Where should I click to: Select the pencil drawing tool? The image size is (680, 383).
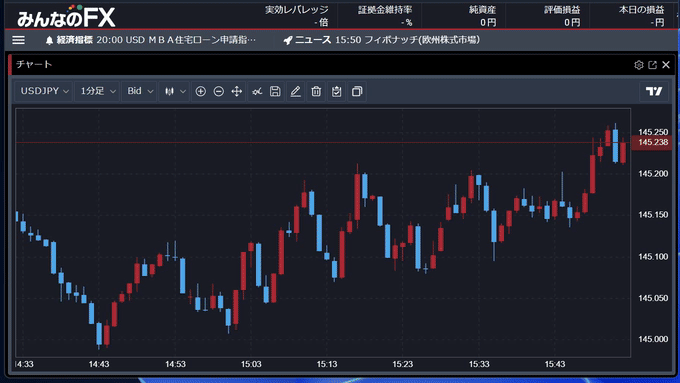[x=295, y=91]
